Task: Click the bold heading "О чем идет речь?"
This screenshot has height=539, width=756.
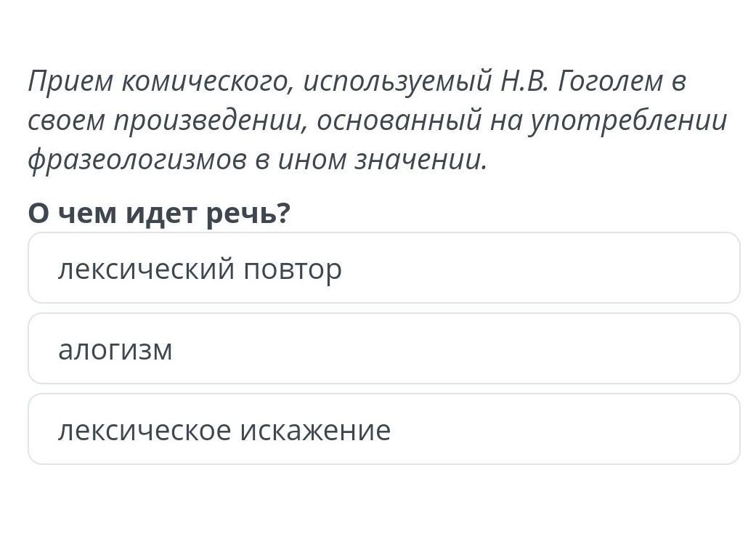Action: click(x=159, y=214)
